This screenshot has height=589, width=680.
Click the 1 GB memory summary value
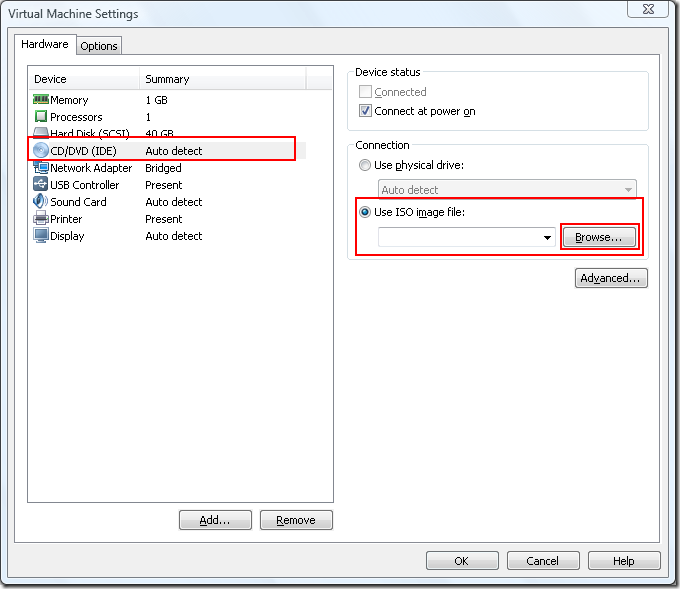[x=157, y=100]
